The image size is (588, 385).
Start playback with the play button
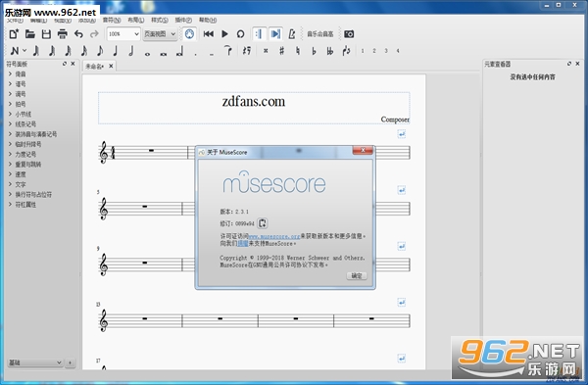[224, 34]
